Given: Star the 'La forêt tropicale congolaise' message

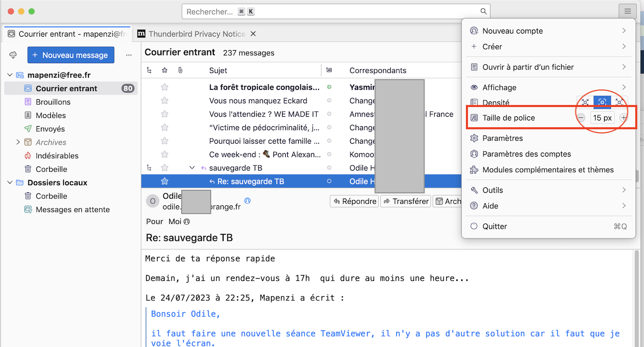Looking at the screenshot, I should [x=165, y=87].
